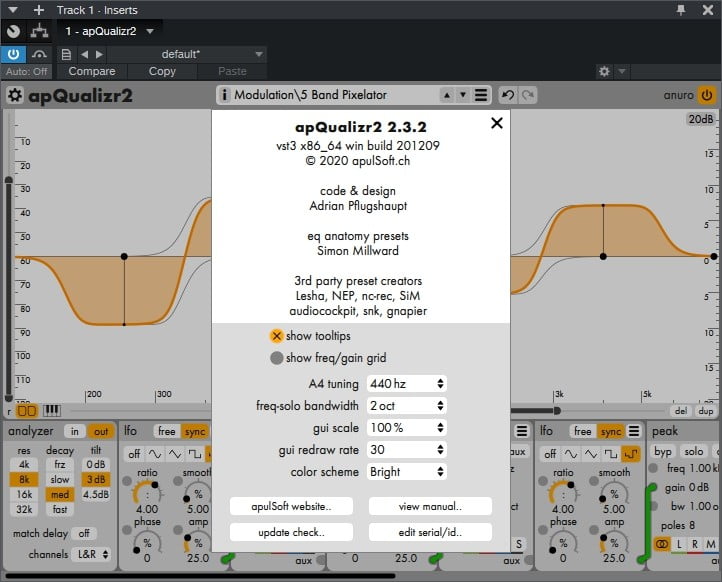Go to next host preset arrow

tap(99, 54)
